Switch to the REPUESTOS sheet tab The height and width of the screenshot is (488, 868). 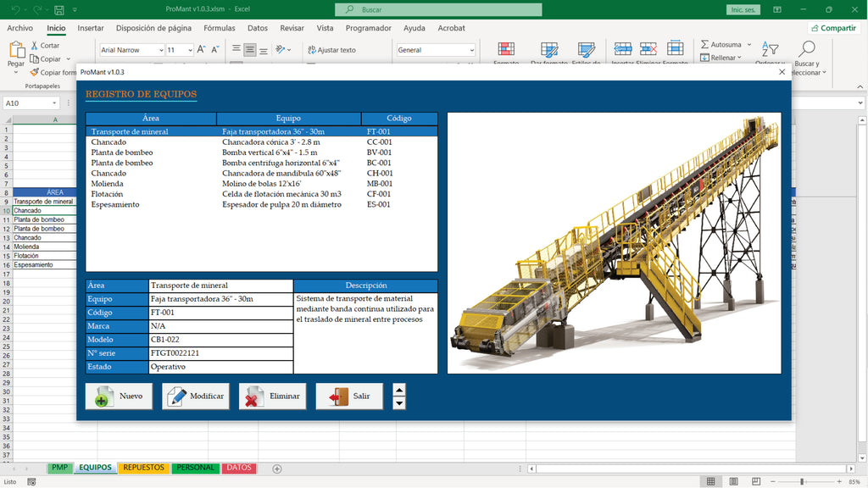(x=144, y=468)
